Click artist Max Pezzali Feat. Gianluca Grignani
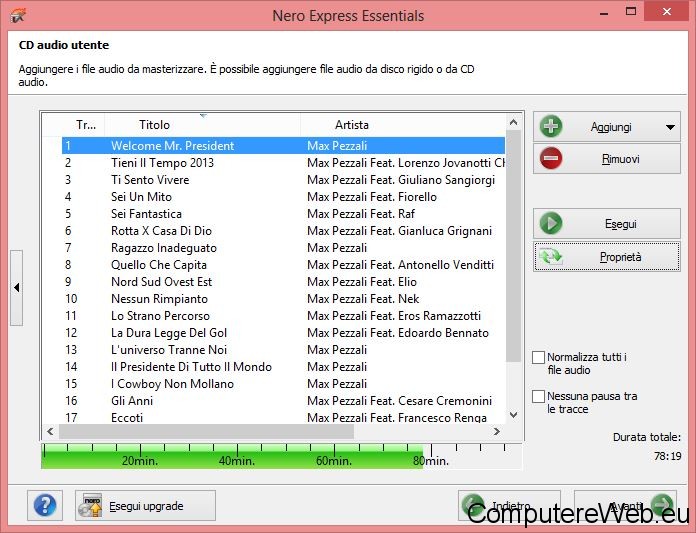The image size is (696, 533). [399, 231]
